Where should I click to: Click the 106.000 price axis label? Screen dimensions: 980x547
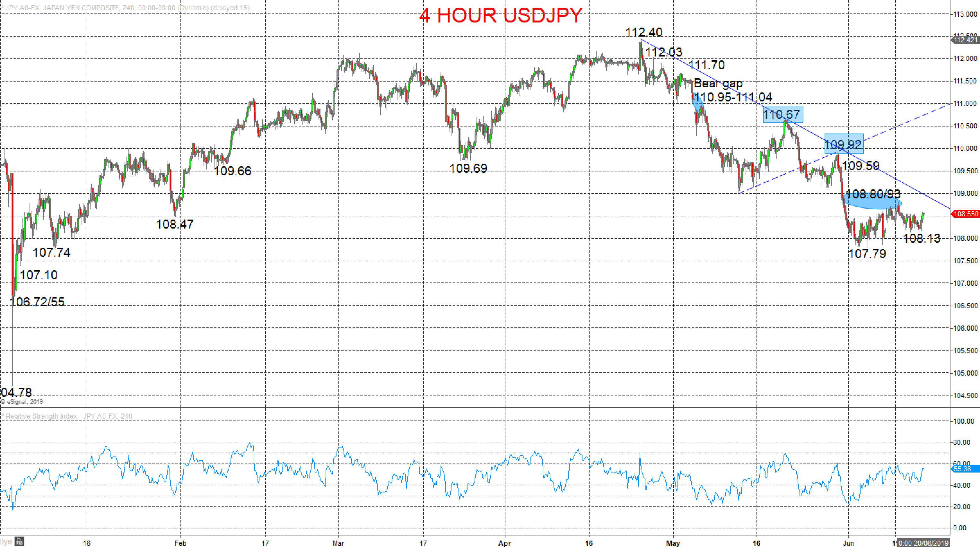pyautogui.click(x=965, y=328)
